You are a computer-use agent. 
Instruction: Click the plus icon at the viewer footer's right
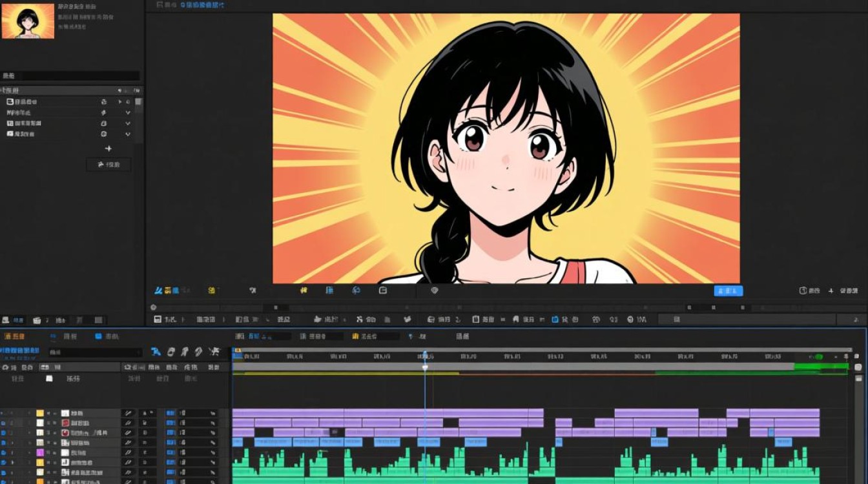pos(831,291)
